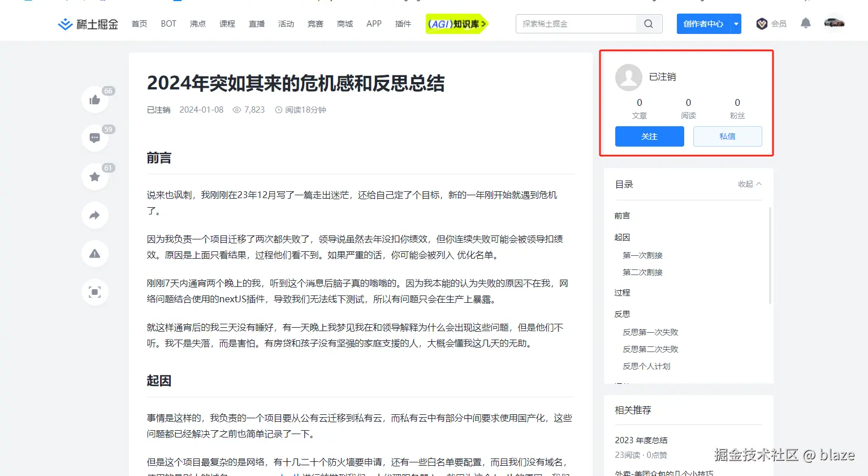
Task: Switch to the 沸点 tab
Action: [197, 24]
